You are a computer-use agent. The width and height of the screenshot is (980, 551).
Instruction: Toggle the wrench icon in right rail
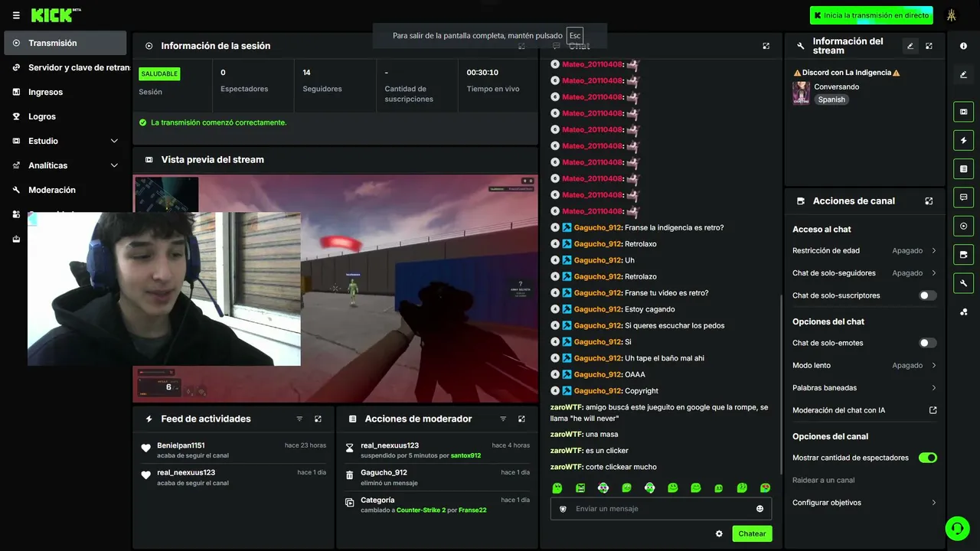[963, 283]
